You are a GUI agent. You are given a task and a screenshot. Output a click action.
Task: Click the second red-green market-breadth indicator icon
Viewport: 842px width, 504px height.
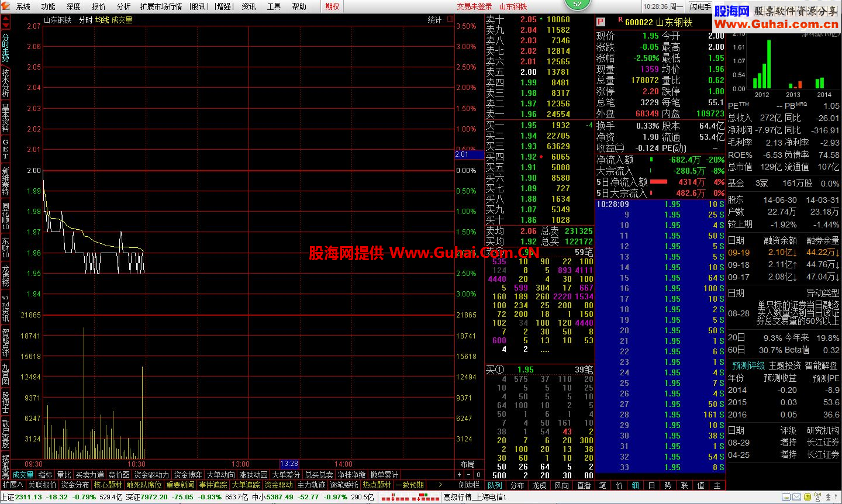pos(425,498)
